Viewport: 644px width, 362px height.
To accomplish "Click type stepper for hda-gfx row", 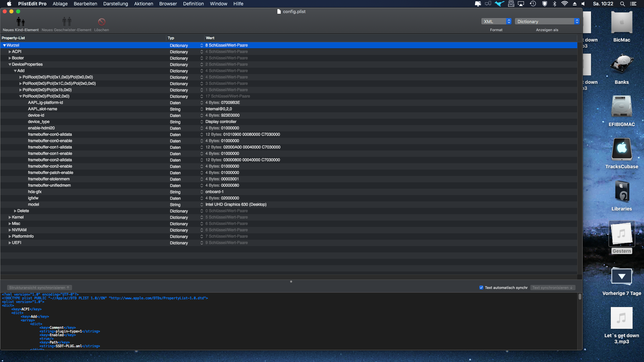I will pyautogui.click(x=202, y=192).
